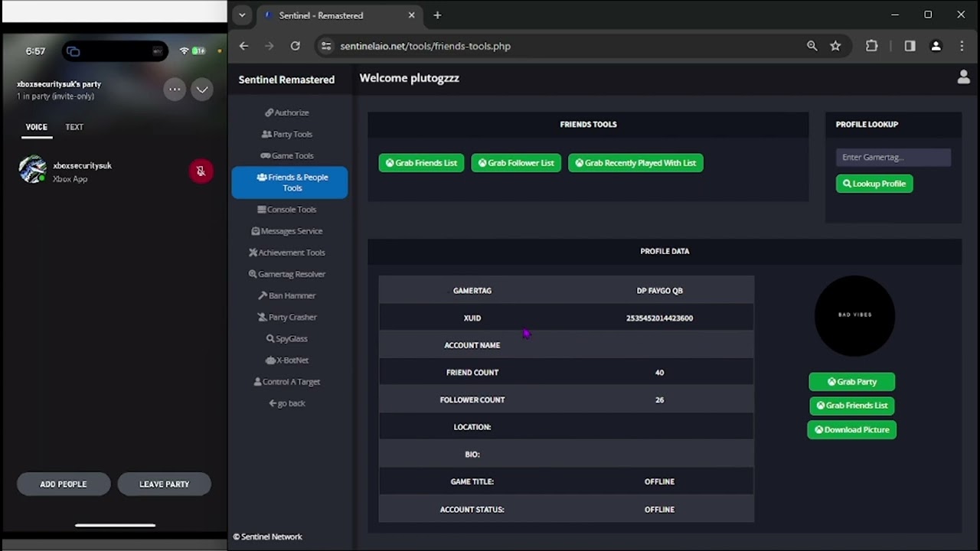This screenshot has height=551, width=980.
Task: Open Chrome three-dot menu
Action: click(x=962, y=46)
